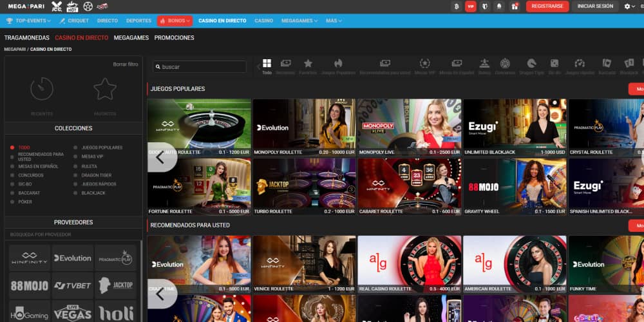This screenshot has height=322, width=644.
Task: Open the DEPORTES menu item
Action: pyautogui.click(x=139, y=21)
